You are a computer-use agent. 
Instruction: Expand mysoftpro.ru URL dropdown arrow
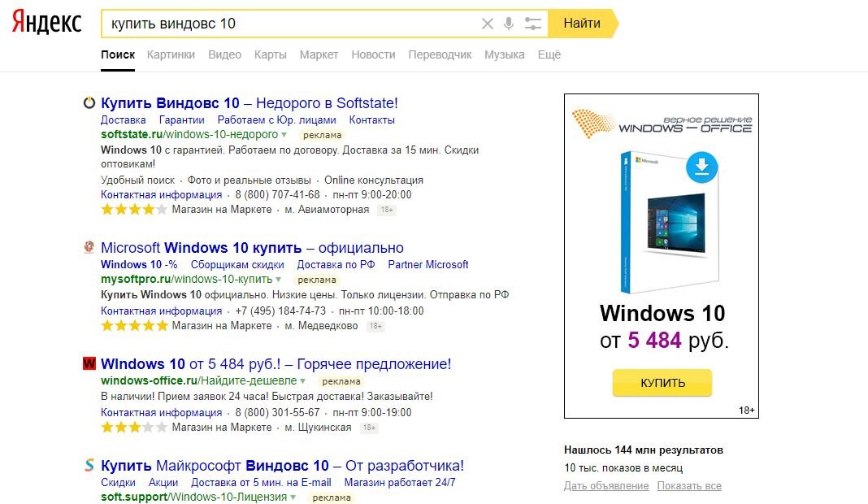coord(279,279)
